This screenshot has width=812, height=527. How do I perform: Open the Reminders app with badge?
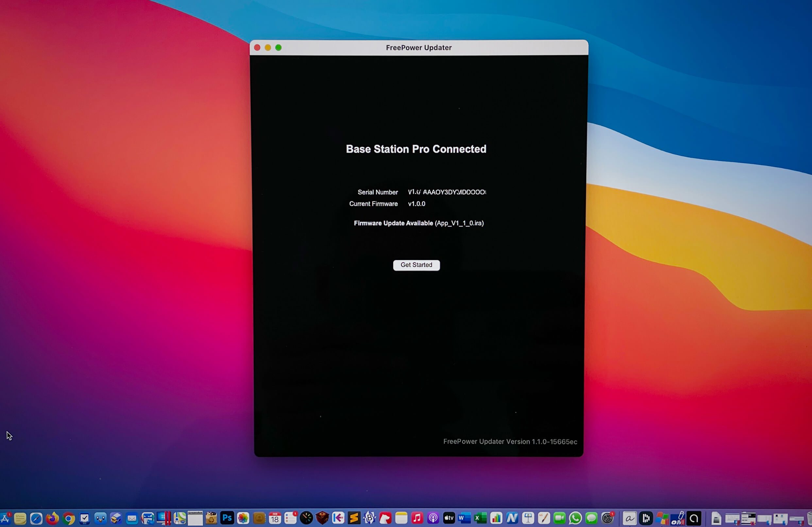[290, 518]
